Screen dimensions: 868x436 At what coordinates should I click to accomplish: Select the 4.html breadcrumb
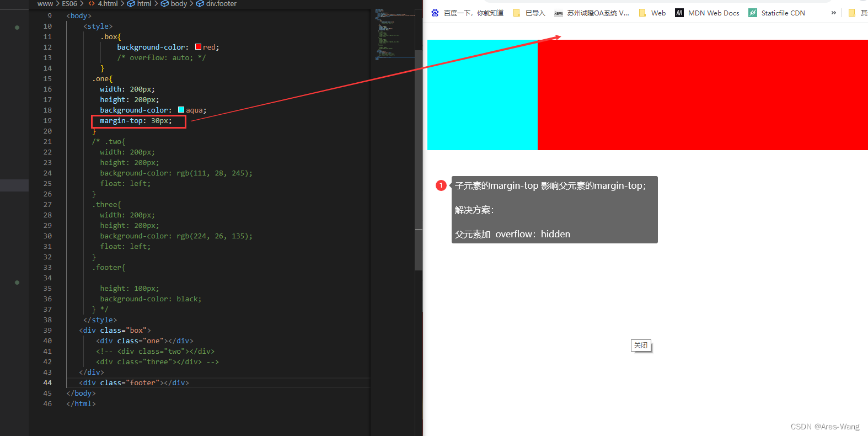[103, 4]
